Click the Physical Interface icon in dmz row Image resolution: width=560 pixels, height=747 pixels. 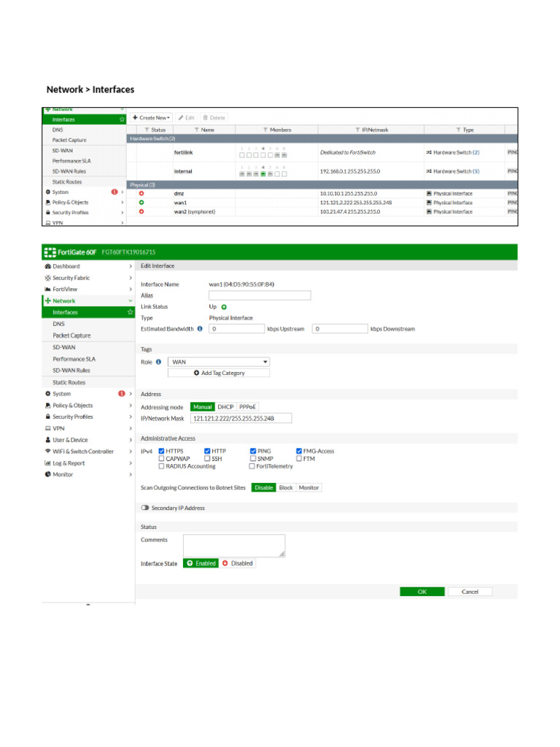click(x=429, y=193)
